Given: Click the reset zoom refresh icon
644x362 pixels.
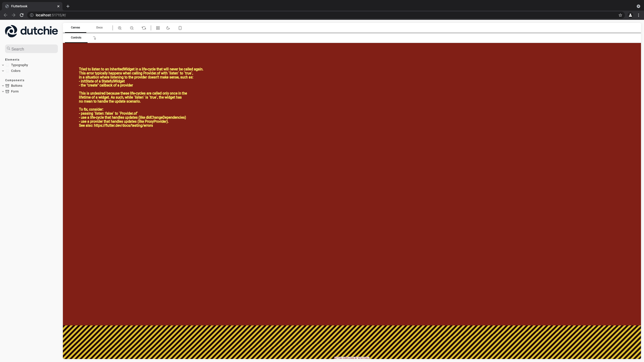Looking at the screenshot, I should (x=143, y=28).
